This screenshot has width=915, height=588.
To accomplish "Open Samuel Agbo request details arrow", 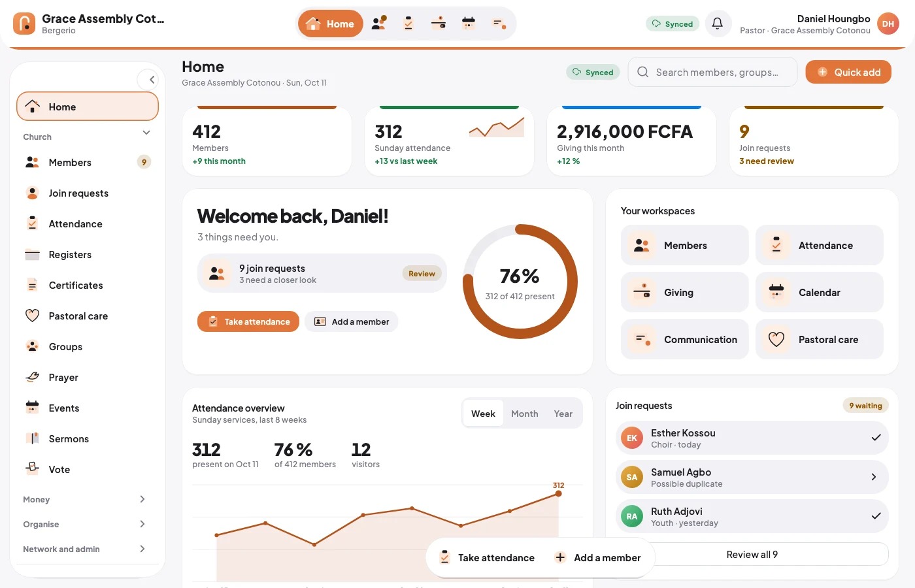I will 874,477.
